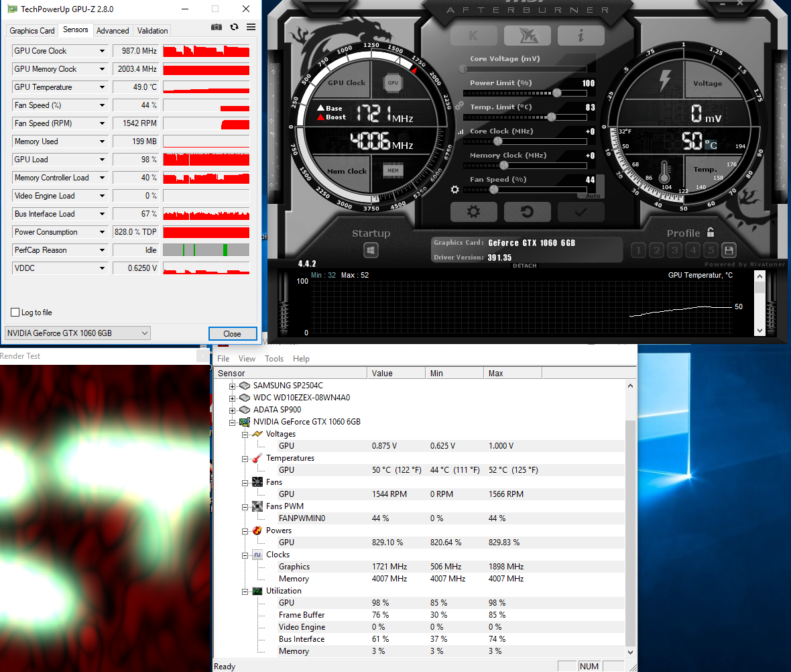The width and height of the screenshot is (791, 672).
Task: Select the Frame Buffer utilization row
Action: click(419, 615)
